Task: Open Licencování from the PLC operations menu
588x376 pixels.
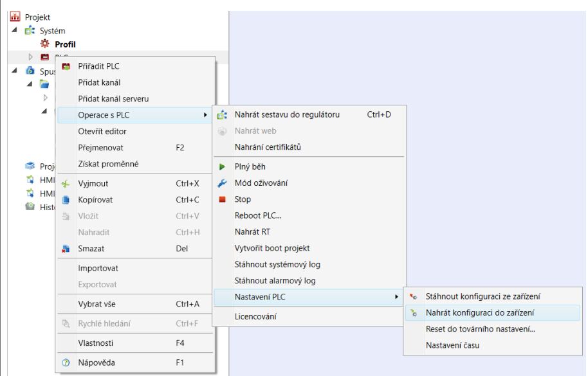Action: [256, 316]
